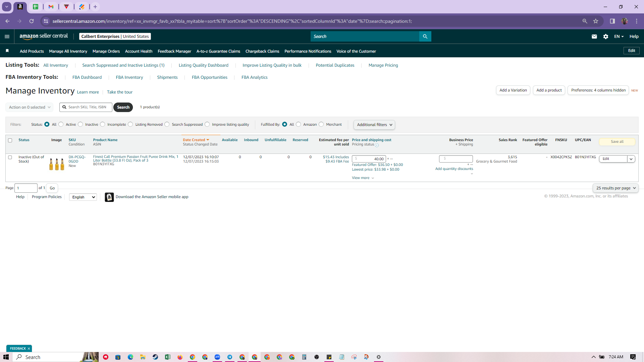644x362 pixels.
Task: Open the Shipments tool
Action: click(x=167, y=77)
